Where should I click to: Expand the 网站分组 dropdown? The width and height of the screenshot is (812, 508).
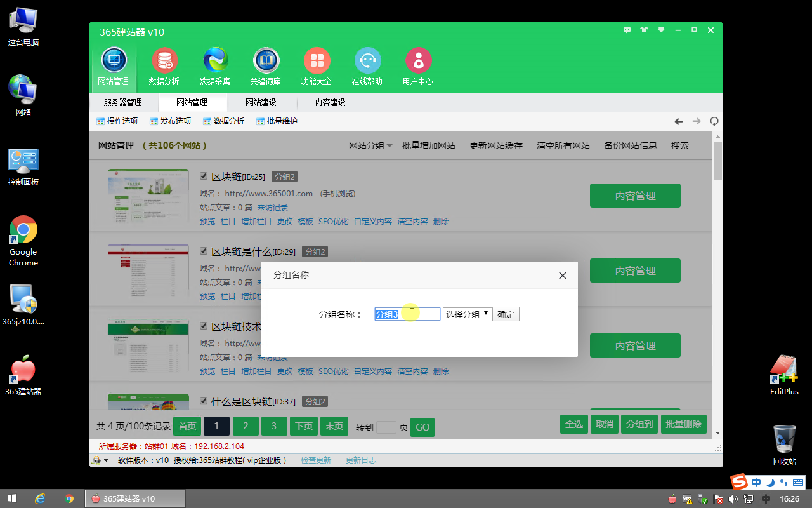coord(371,145)
